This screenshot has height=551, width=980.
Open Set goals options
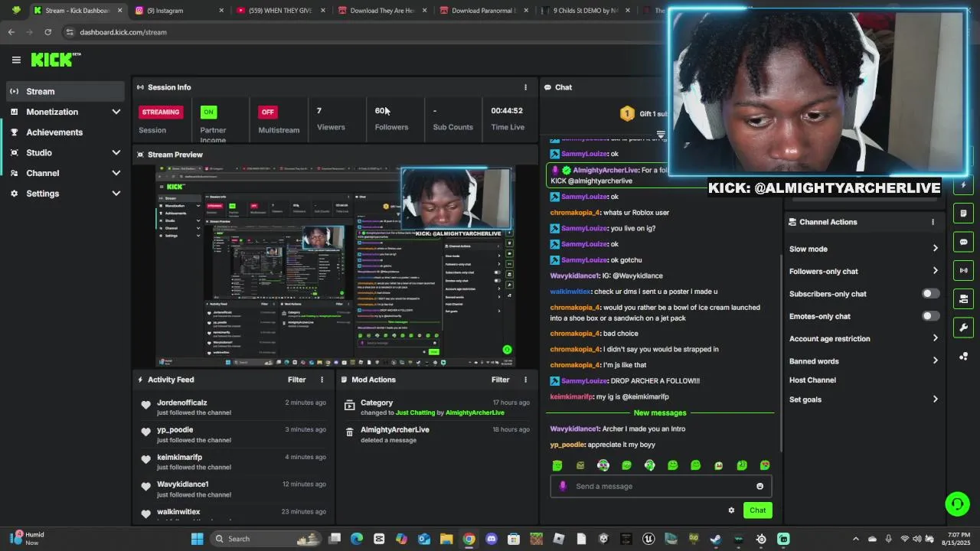[864, 399]
